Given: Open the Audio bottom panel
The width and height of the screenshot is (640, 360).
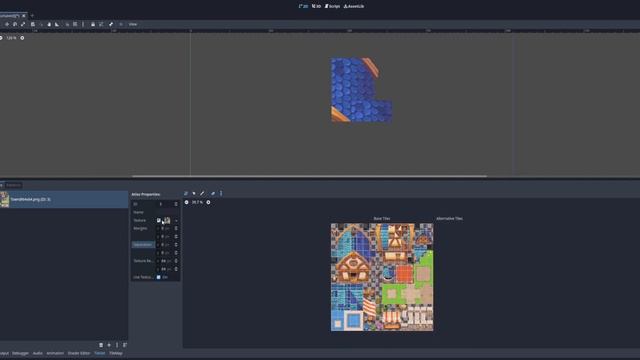Looking at the screenshot, I should point(38,353).
